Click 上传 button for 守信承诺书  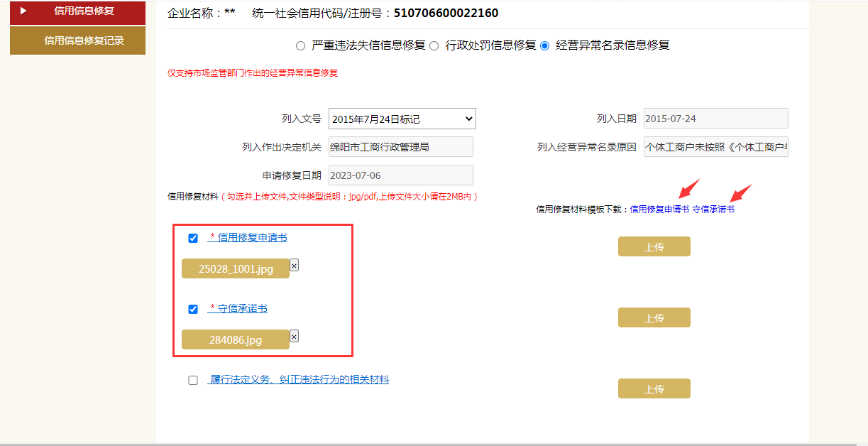tap(654, 317)
